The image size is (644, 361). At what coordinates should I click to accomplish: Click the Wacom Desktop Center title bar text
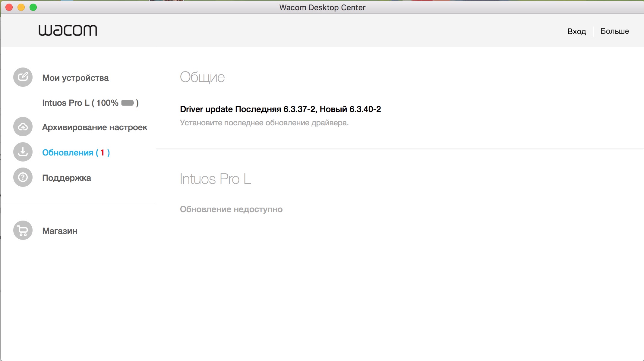click(322, 8)
